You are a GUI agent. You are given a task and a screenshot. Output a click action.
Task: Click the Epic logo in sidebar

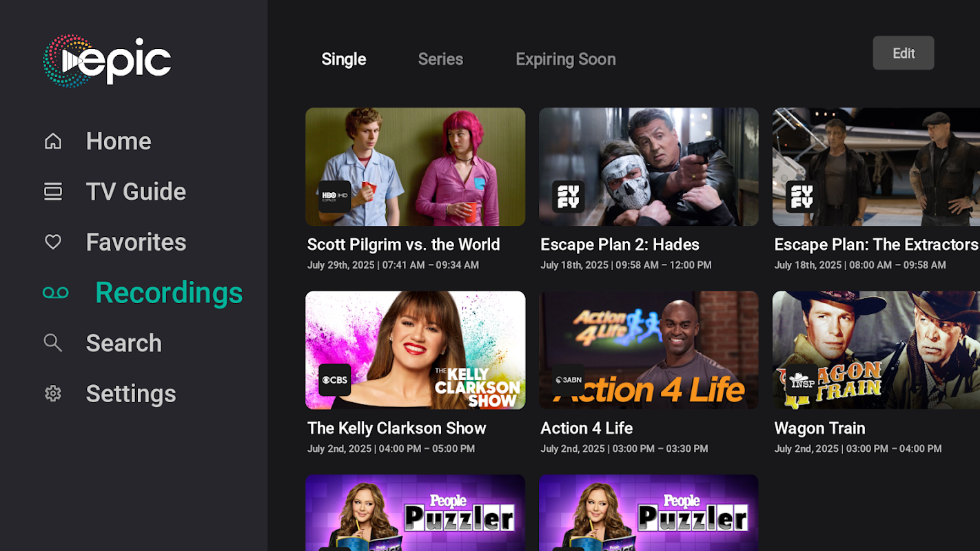pos(107,61)
